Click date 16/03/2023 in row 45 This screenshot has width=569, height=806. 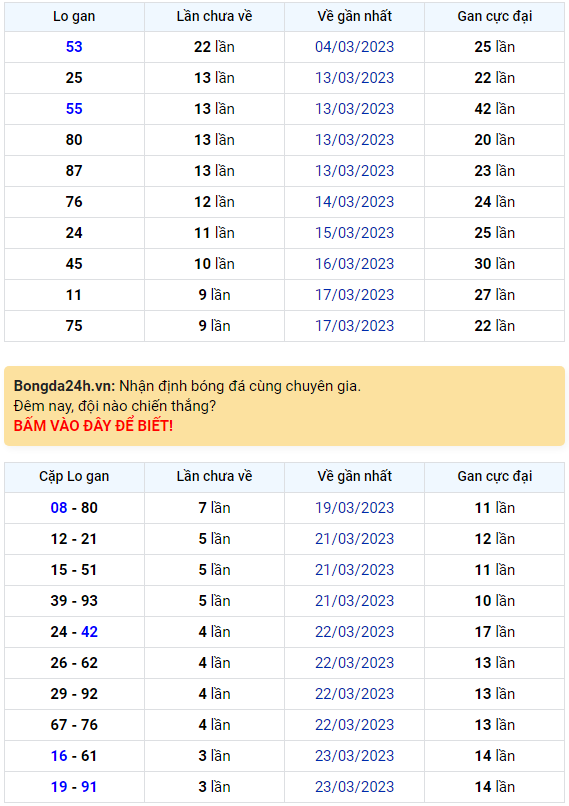[355, 264]
